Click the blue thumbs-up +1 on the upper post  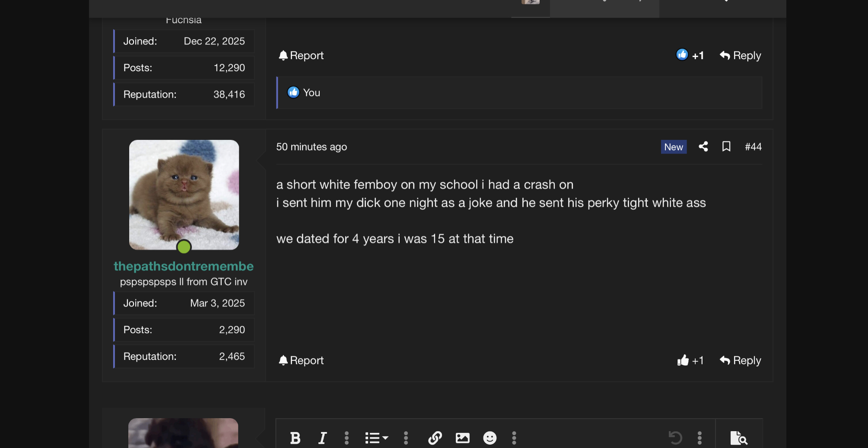[x=690, y=55]
